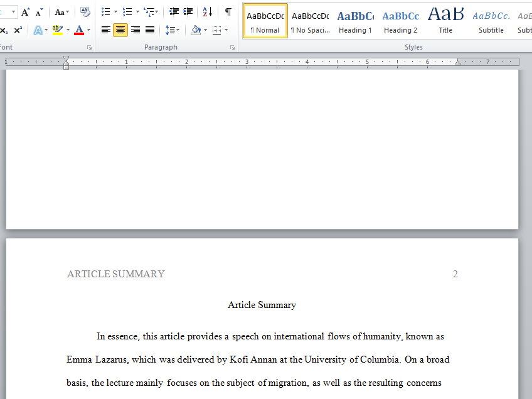The height and width of the screenshot is (399, 532).
Task: Click the Increase Indent icon
Action: pos(188,12)
